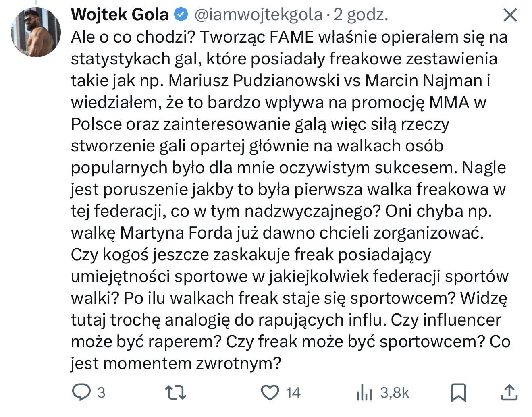Click the final line 'jest momentem zwrotnym?'

click(x=176, y=363)
